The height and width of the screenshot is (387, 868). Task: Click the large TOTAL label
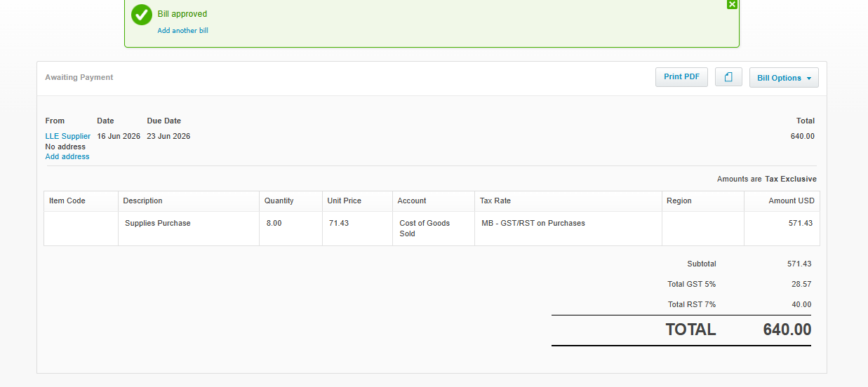(691, 330)
